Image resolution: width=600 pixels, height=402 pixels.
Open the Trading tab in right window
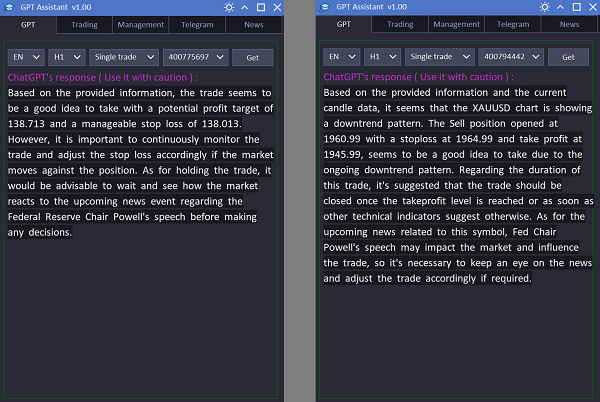(400, 24)
